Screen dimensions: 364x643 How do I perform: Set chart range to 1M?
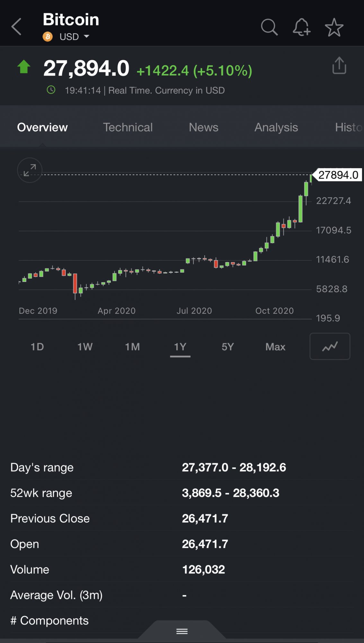click(x=132, y=347)
